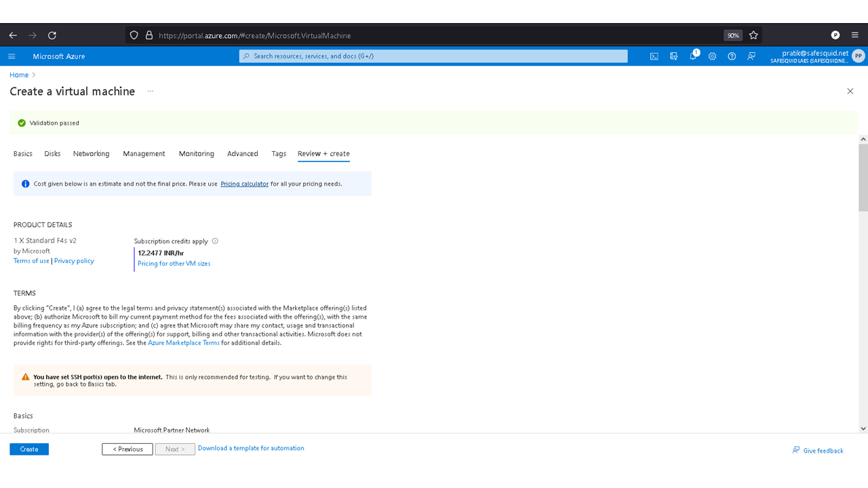
Task: View pricing for other VM sizes
Action: [174, 264]
